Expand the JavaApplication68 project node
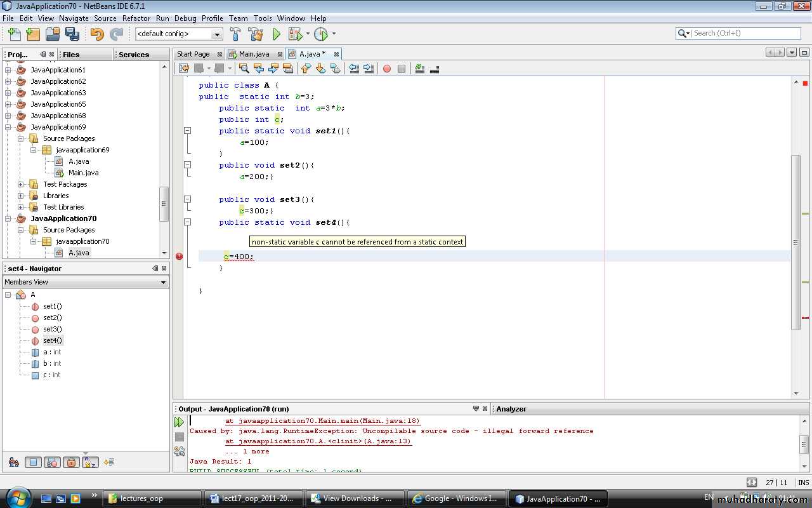 (8, 116)
